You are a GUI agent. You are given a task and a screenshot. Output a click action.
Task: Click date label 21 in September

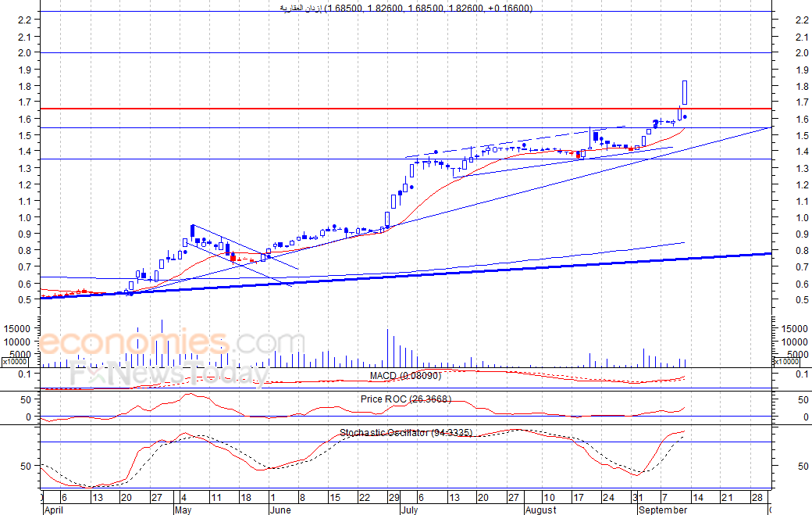click(x=728, y=497)
